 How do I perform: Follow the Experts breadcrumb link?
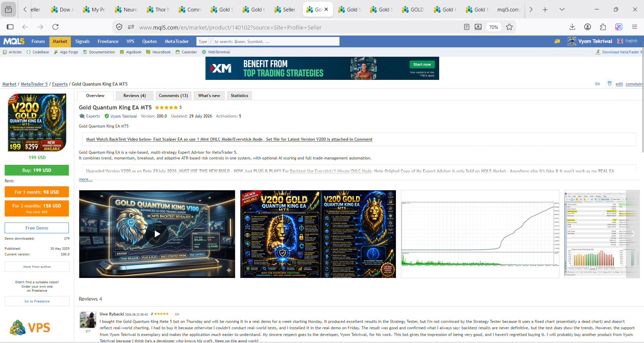pos(60,84)
